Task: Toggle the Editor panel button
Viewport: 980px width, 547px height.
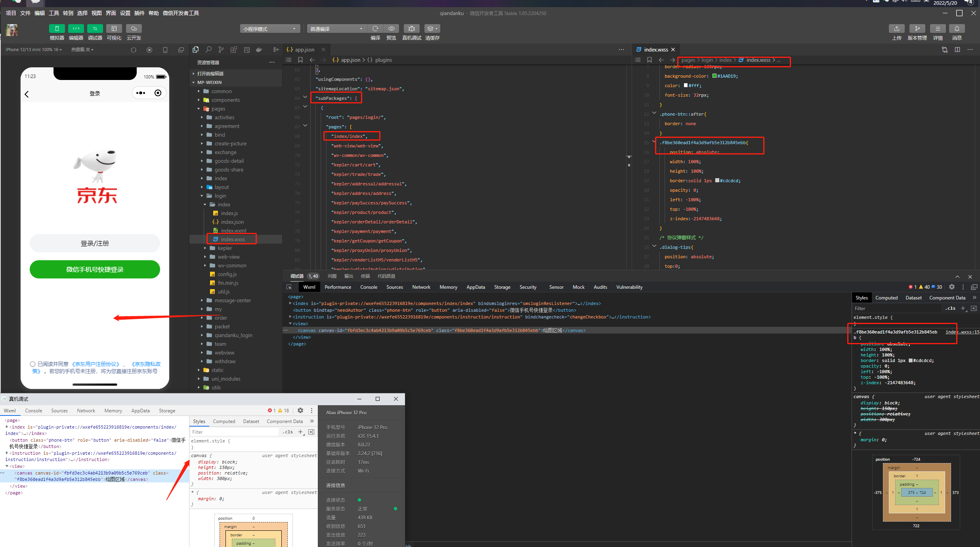Action: 76,29
